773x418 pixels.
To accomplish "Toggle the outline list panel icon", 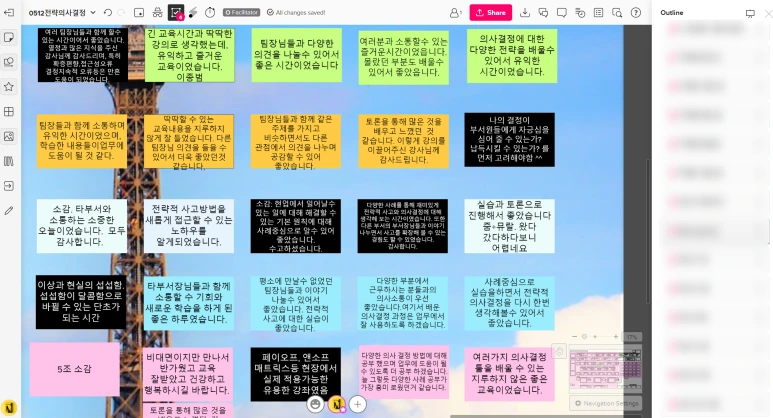I will 598,13.
